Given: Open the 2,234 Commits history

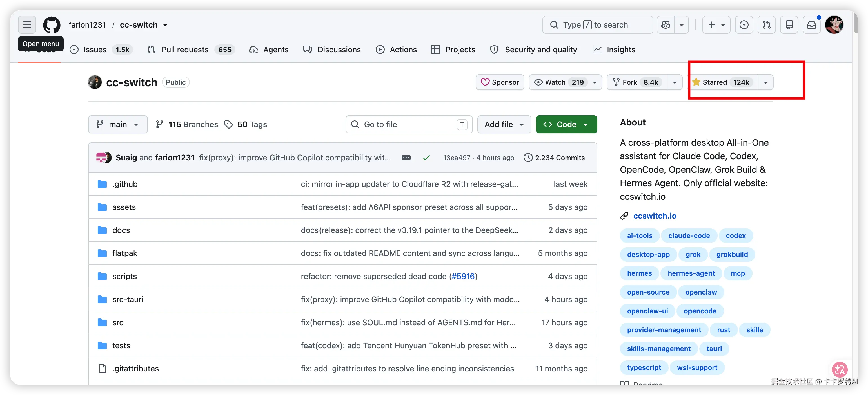Looking at the screenshot, I should [x=554, y=158].
